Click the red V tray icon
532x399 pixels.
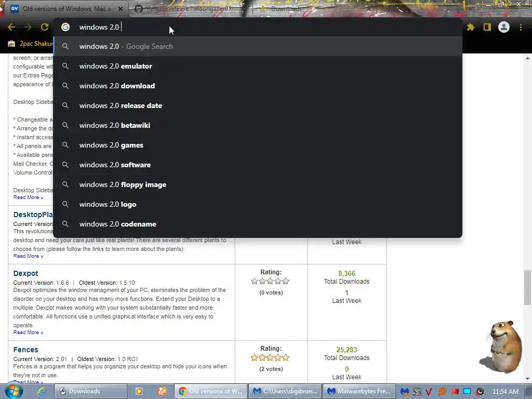tap(429, 392)
